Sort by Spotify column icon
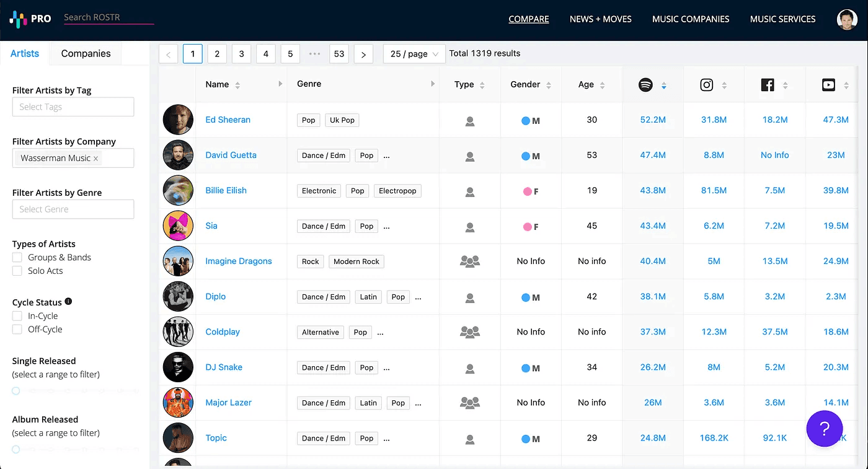Image resolution: width=868 pixels, height=469 pixels. (645, 85)
